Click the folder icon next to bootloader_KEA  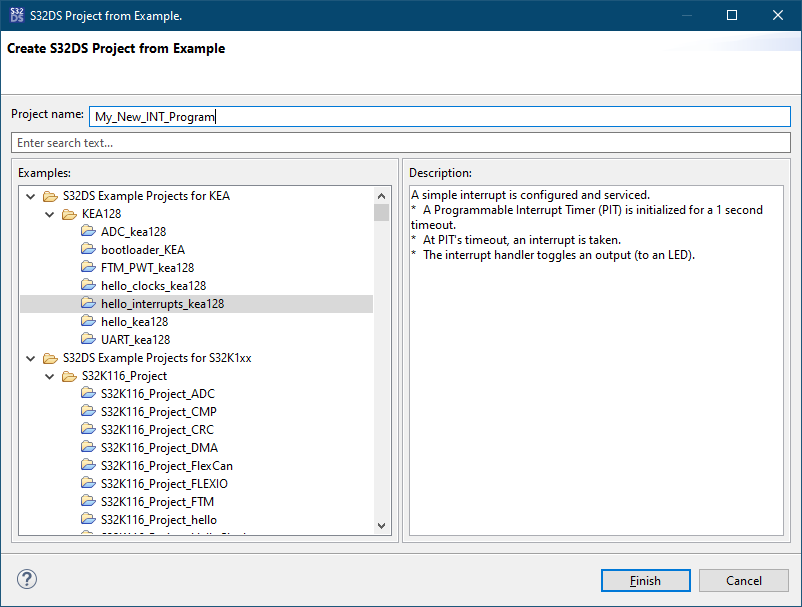tap(88, 250)
